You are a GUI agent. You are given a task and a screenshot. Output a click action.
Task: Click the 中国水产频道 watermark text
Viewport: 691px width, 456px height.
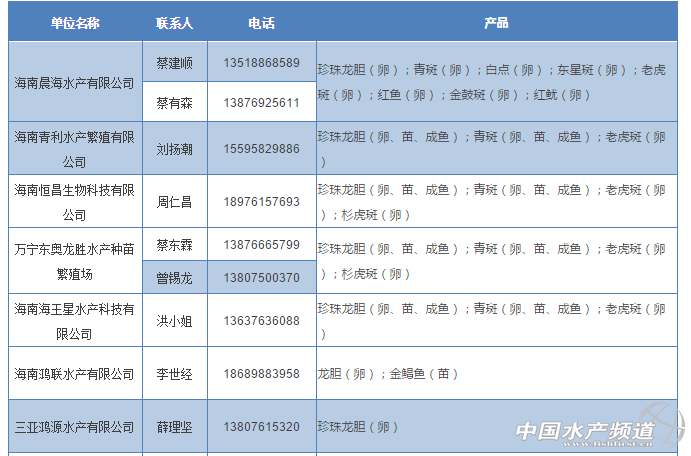[x=585, y=431]
